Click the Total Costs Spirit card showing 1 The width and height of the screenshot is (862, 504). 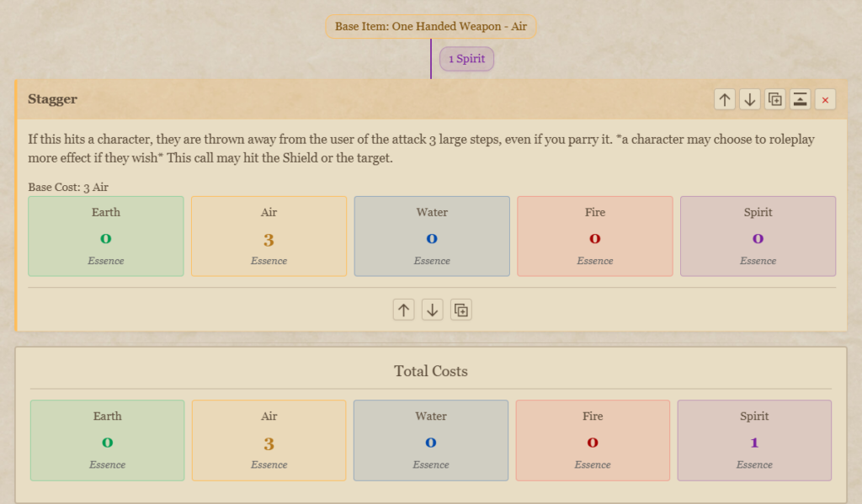click(754, 440)
